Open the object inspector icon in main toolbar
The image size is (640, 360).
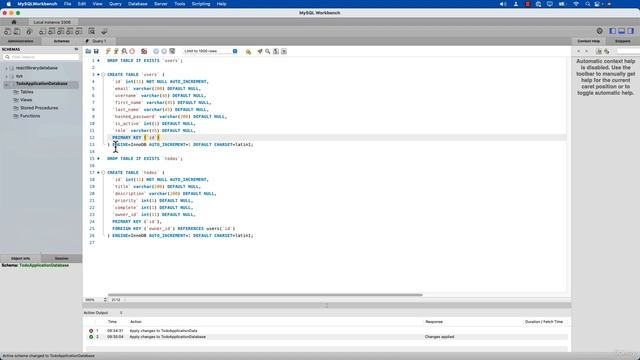pyautogui.click(x=29, y=31)
